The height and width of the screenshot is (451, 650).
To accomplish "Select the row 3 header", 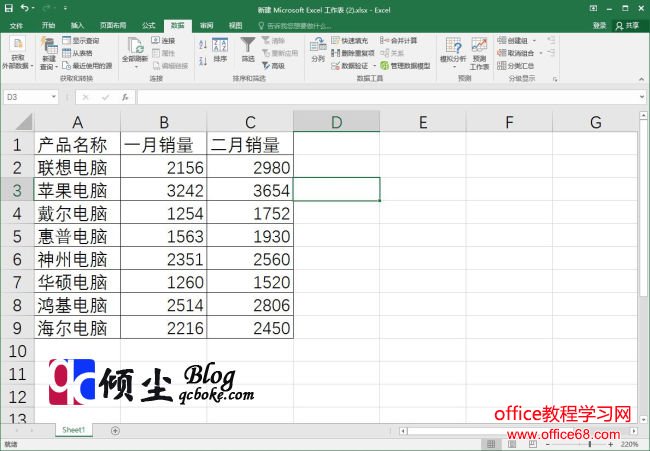I will [17, 190].
